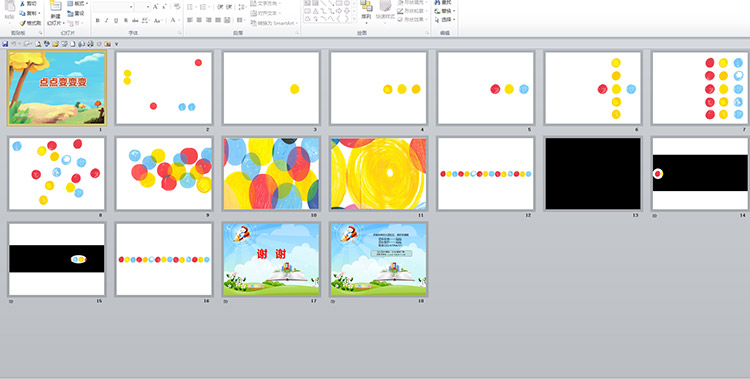Click the Format Painter brush icon

[22, 23]
